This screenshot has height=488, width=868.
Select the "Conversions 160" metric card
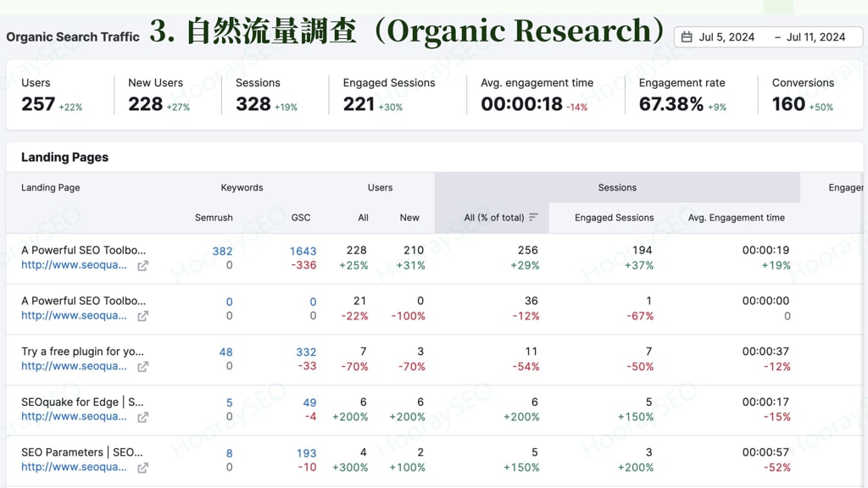point(804,93)
